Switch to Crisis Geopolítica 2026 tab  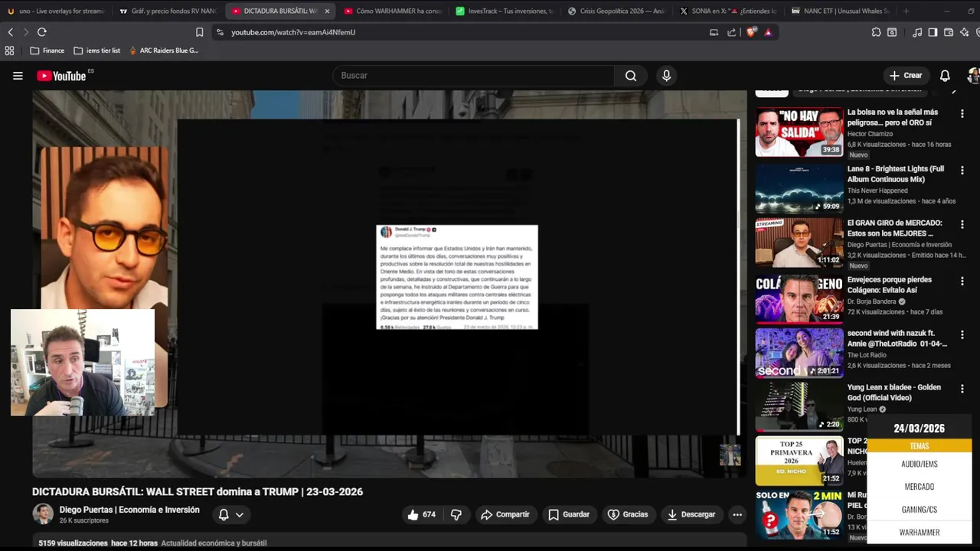[x=617, y=11]
